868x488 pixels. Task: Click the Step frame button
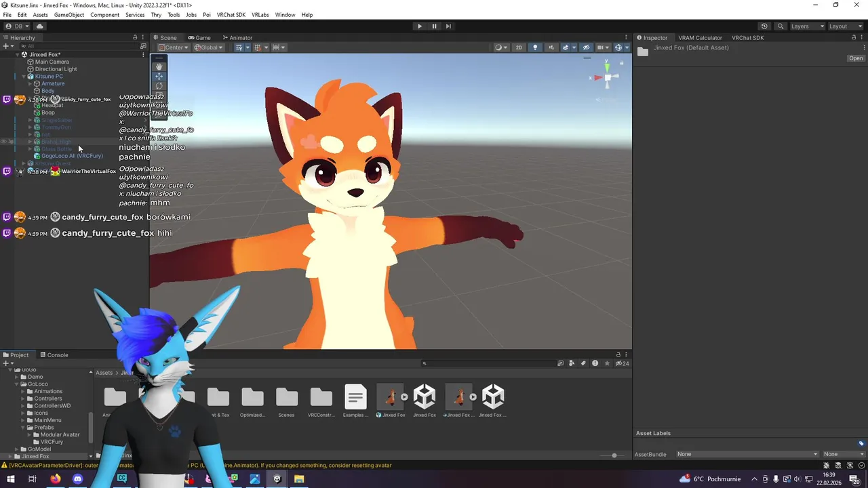[448, 26]
